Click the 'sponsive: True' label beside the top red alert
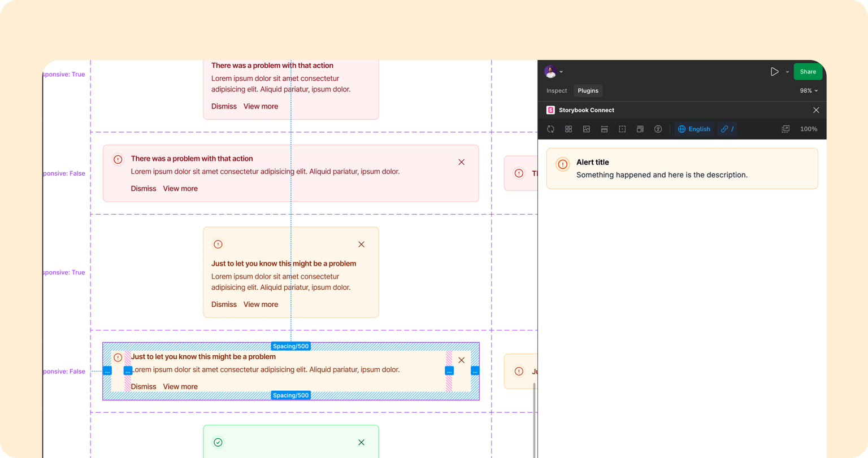 (64, 75)
